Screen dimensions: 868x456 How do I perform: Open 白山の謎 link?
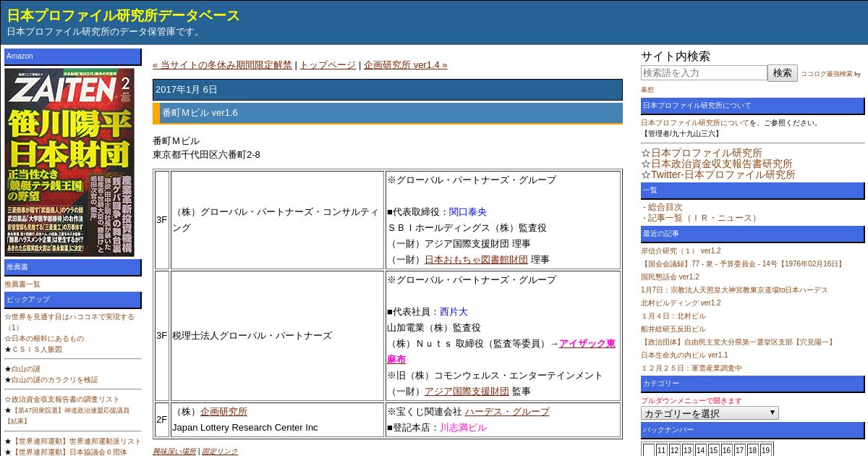pos(26,369)
